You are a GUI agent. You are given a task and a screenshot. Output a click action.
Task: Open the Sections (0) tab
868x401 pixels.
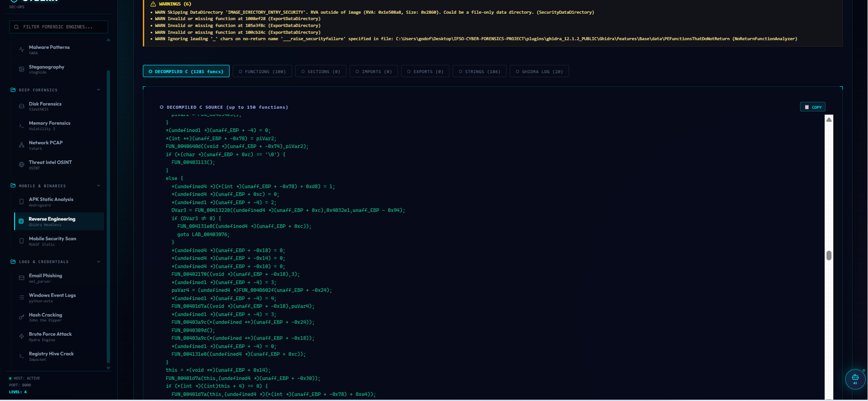pos(321,72)
